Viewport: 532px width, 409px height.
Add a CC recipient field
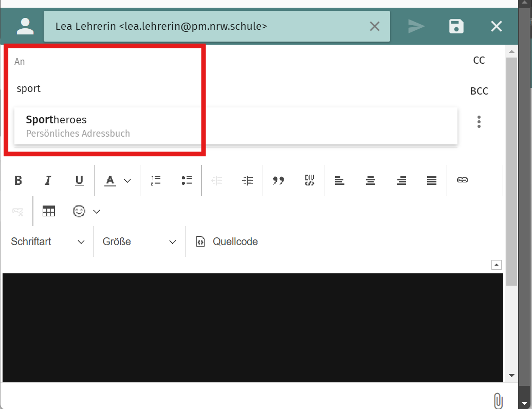(x=479, y=61)
